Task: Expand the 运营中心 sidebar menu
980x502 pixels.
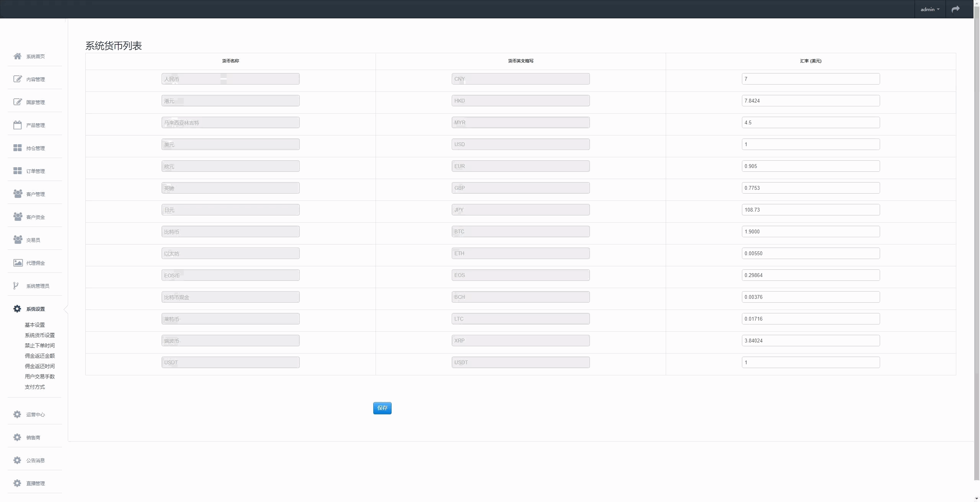Action: (35, 414)
